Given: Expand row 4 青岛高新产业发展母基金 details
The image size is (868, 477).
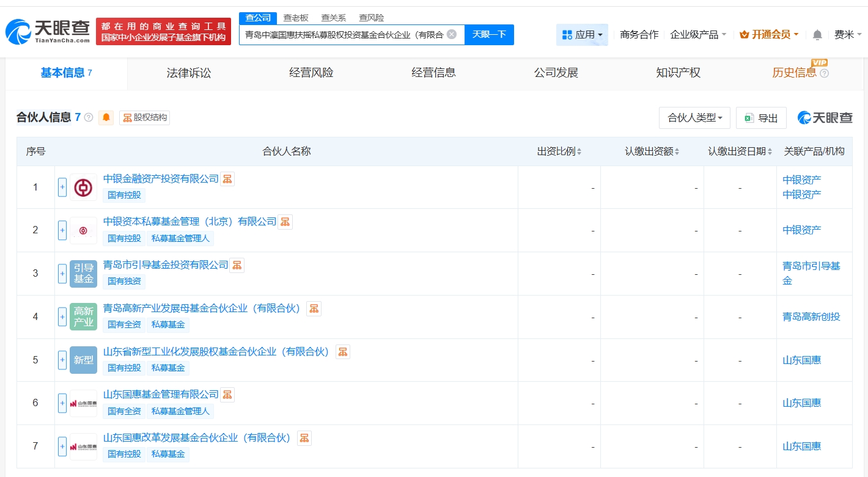Looking at the screenshot, I should [x=62, y=316].
